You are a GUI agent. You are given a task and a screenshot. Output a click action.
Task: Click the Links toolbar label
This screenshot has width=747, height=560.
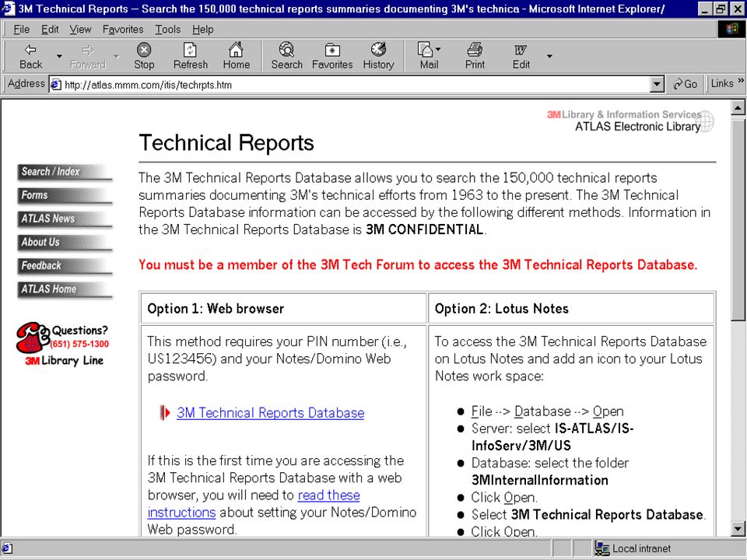coord(722,84)
